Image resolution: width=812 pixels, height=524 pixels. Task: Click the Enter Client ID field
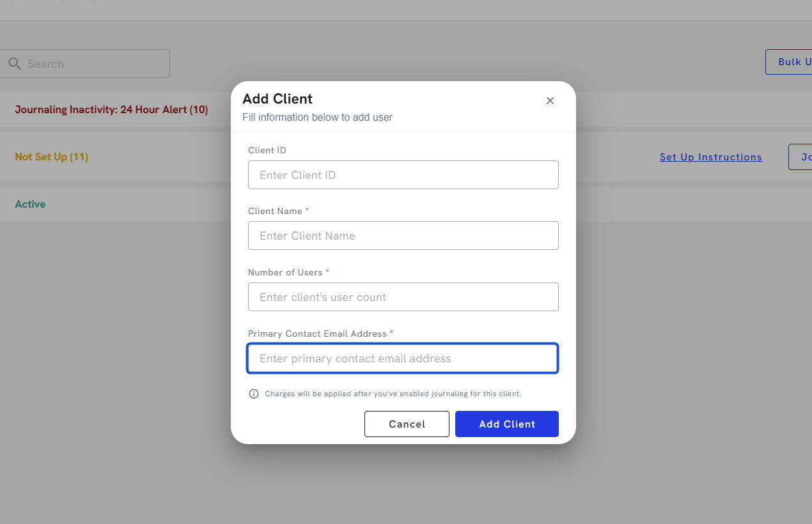pyautogui.click(x=403, y=175)
